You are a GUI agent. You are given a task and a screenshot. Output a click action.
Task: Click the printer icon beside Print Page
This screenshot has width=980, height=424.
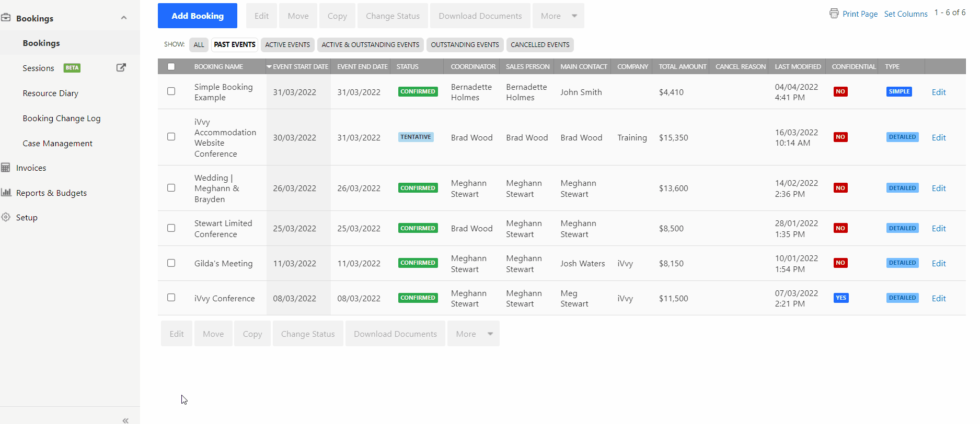coord(834,14)
